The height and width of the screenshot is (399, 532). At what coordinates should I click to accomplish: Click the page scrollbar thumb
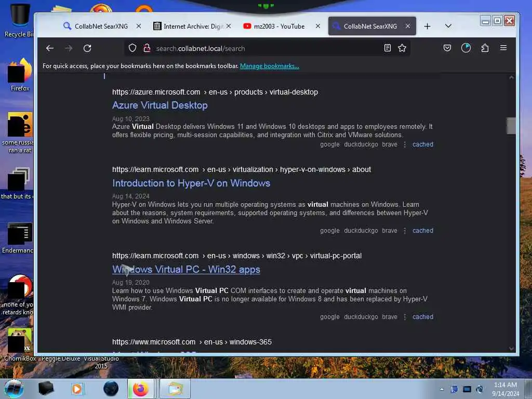[511, 126]
